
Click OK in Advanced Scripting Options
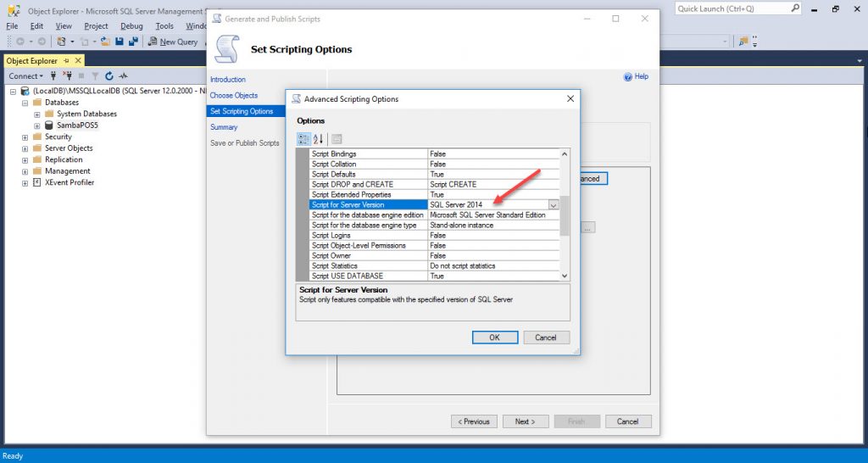[495, 337]
